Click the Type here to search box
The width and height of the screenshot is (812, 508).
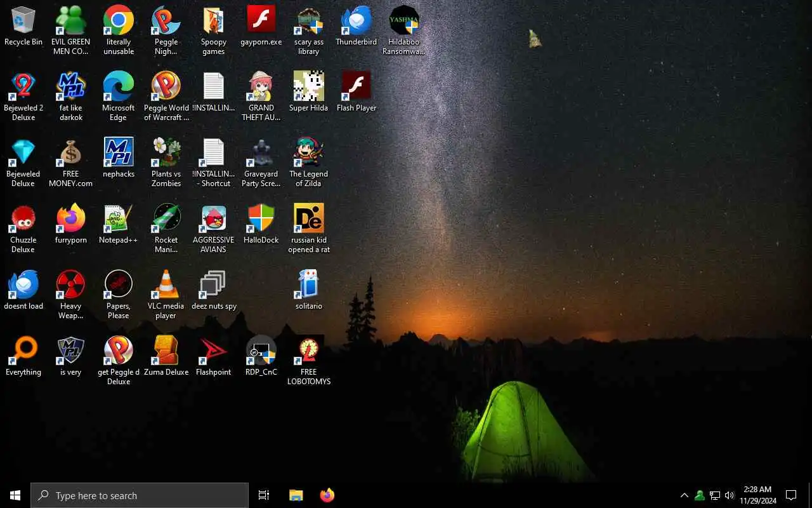(140, 495)
